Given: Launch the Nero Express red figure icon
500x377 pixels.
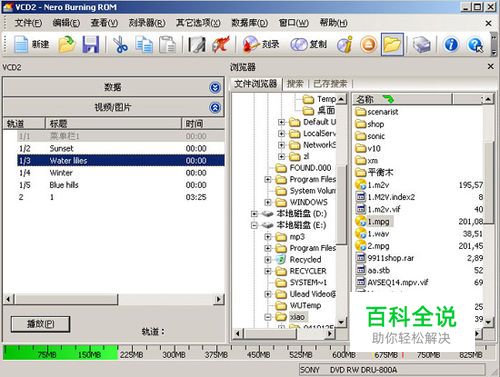Looking at the screenshot, I should pyautogui.click(x=221, y=44).
